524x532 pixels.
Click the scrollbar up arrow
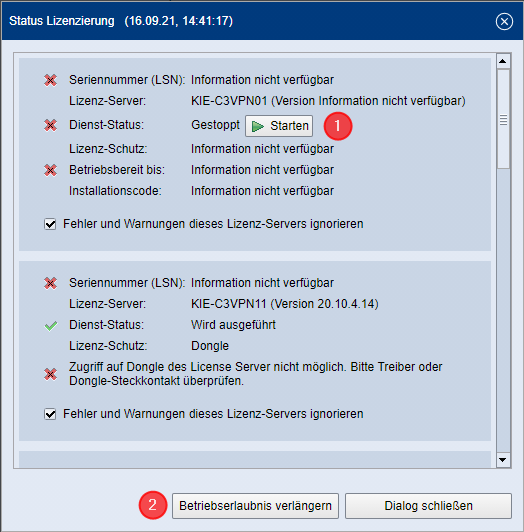(x=503, y=61)
